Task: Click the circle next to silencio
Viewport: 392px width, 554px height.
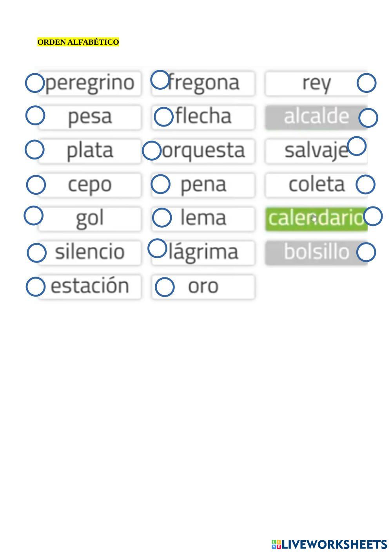Action: 36,253
